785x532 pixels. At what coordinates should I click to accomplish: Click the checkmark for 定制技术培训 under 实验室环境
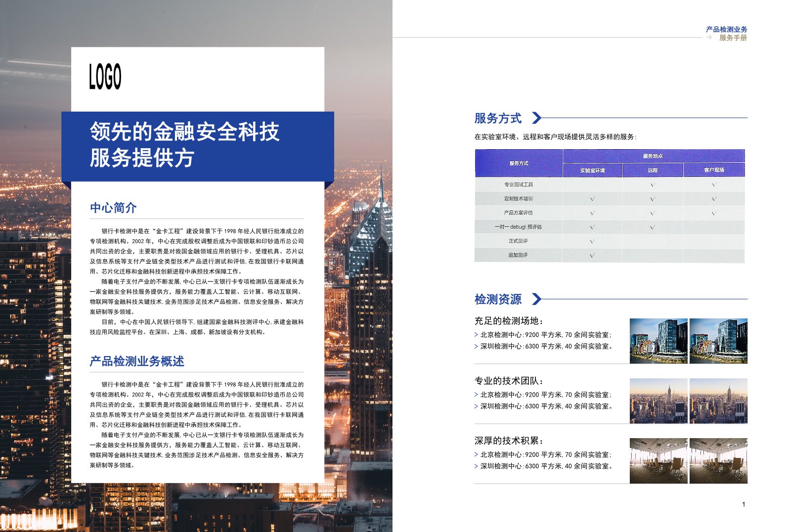592,199
